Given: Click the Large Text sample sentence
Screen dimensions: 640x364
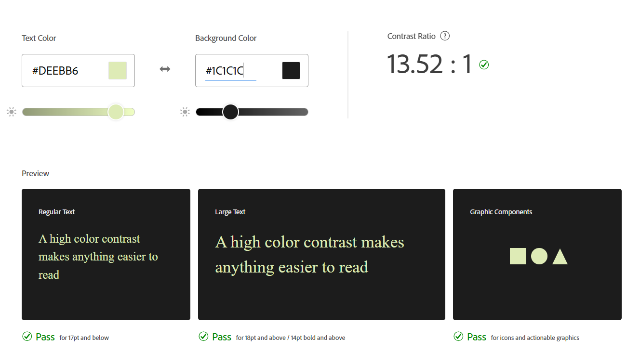Looking at the screenshot, I should (309, 254).
